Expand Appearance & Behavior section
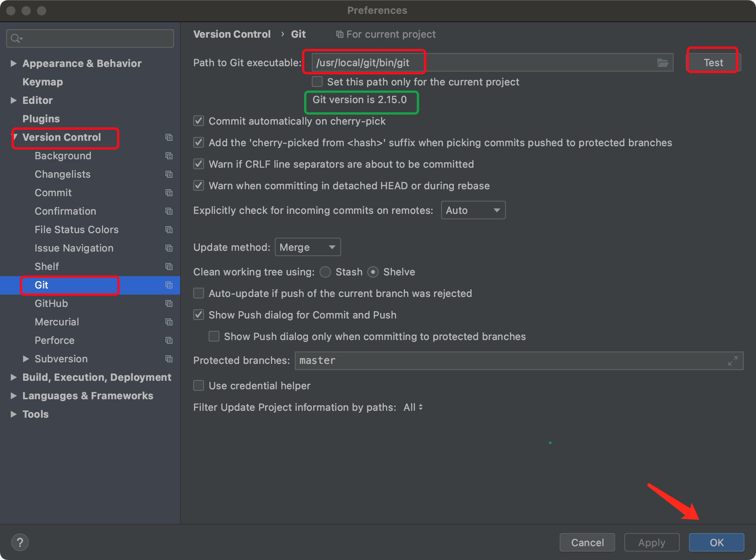756x560 pixels. click(13, 63)
